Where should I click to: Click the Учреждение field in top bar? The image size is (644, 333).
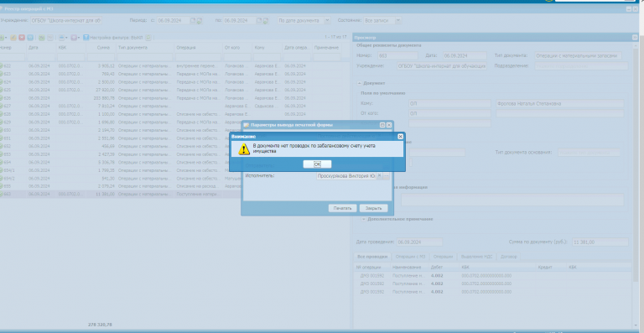pyautogui.click(x=66, y=20)
